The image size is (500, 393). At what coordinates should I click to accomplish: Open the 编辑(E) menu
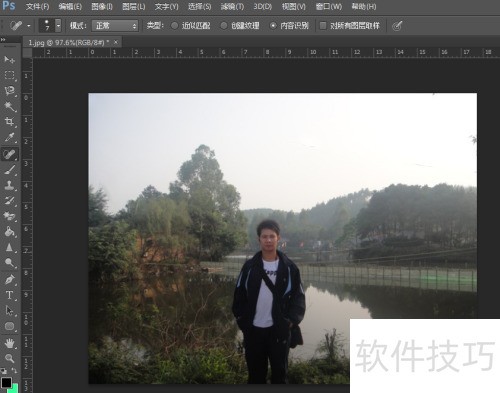point(70,6)
